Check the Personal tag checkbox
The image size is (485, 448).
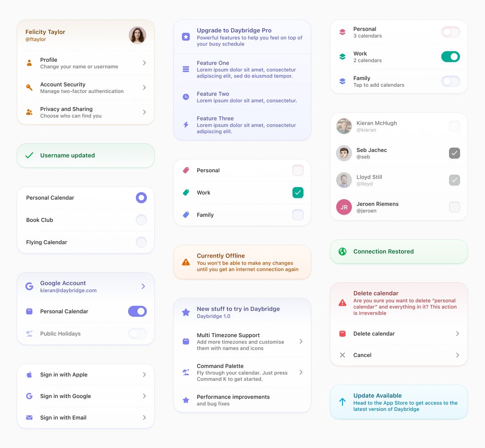coord(298,170)
